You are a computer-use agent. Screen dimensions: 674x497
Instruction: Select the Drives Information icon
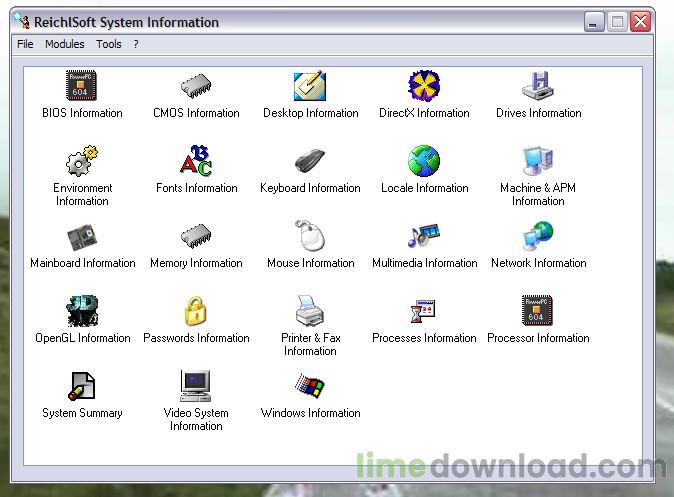point(538,86)
